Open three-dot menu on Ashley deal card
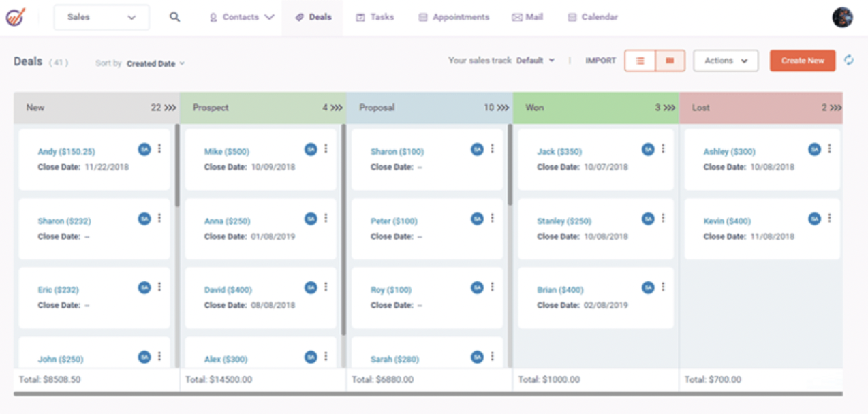Viewport: 868px width, 414px height. click(x=829, y=148)
